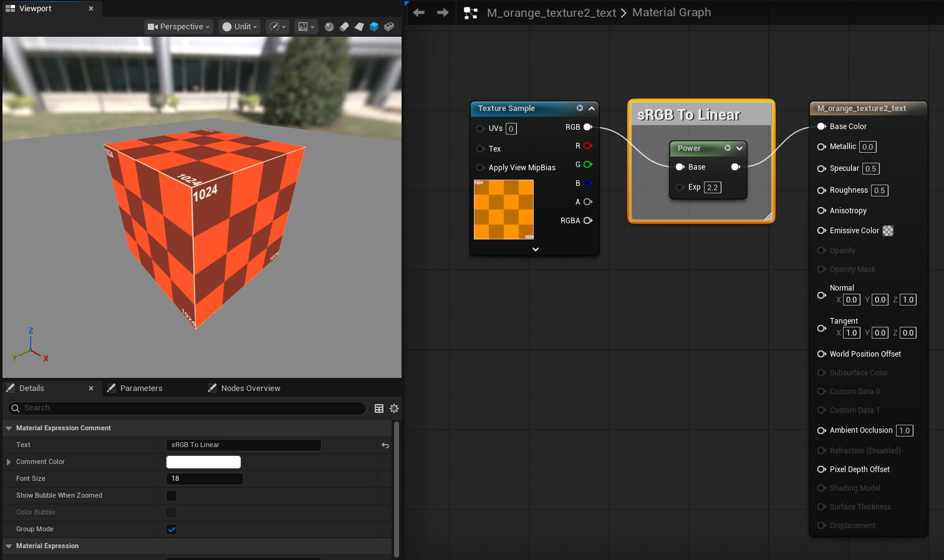The width and height of the screenshot is (944, 560).
Task: Select the blue cube preview mesh
Action: (374, 27)
